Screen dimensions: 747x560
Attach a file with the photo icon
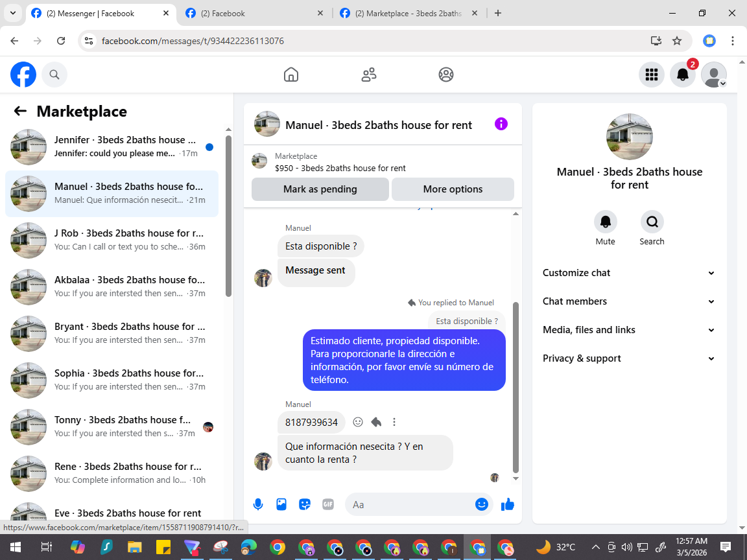point(281,504)
